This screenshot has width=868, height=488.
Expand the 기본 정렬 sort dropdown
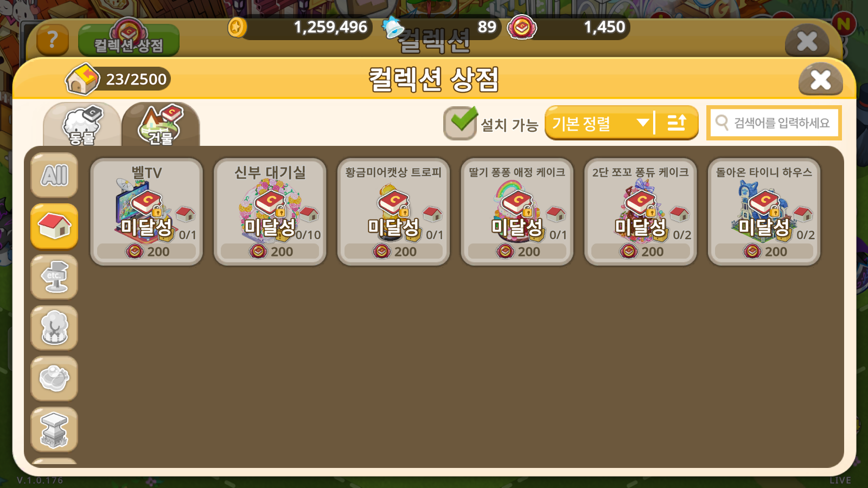coord(599,123)
